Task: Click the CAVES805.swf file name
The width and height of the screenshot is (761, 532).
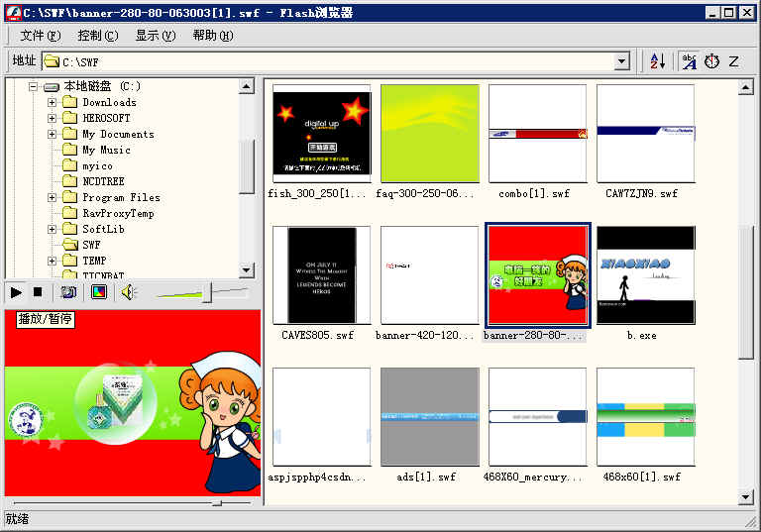Action: (318, 336)
